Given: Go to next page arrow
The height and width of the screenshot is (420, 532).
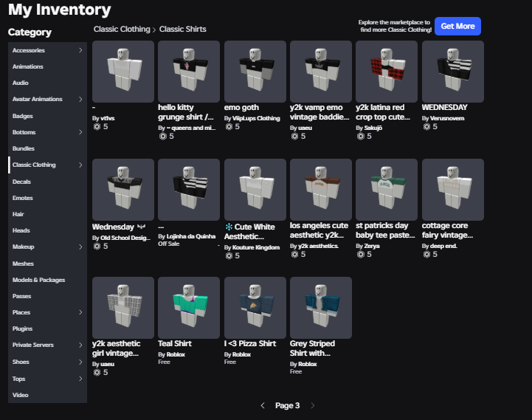Looking at the screenshot, I should [312, 405].
